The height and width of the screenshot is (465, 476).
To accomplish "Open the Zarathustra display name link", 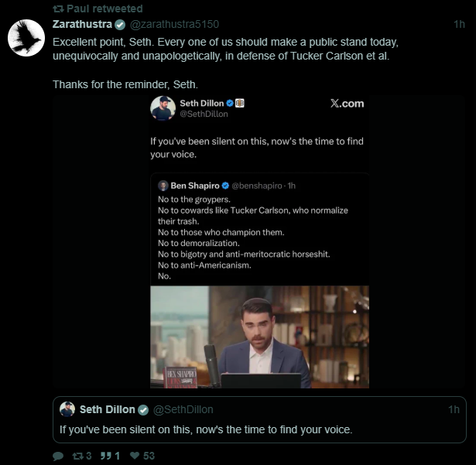I will (82, 24).
